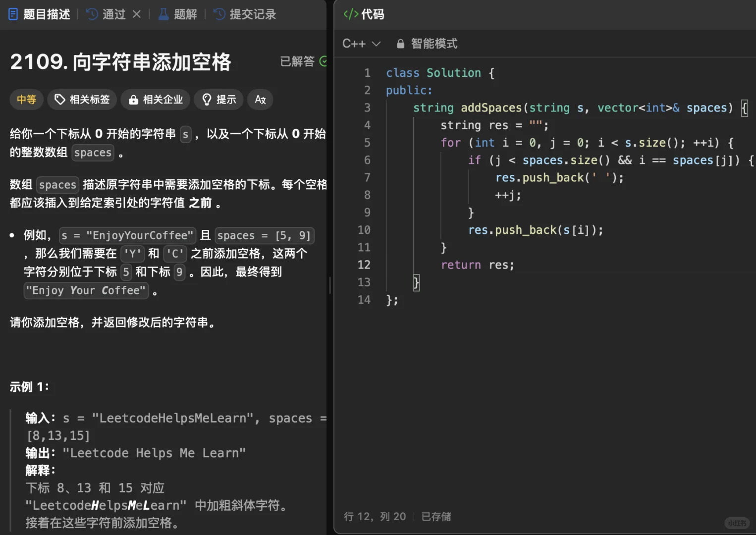Open the 相关企业 companies button

[x=156, y=100]
